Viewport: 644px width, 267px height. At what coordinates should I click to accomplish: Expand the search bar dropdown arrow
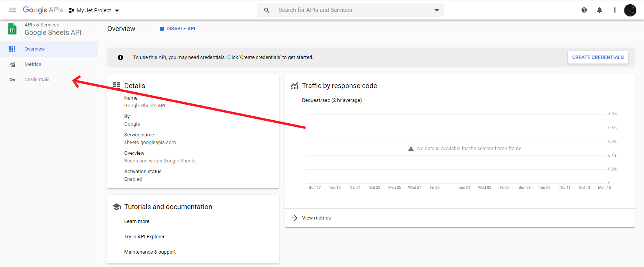pos(437,10)
